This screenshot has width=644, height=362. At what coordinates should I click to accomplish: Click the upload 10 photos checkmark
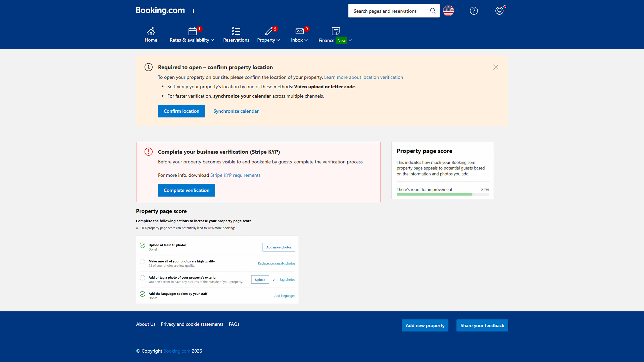click(x=142, y=245)
